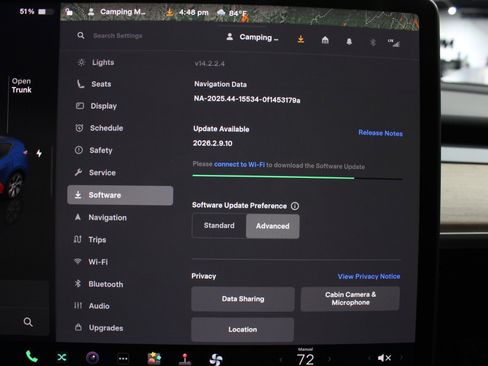Open the purple camera app icon in the dock
The image size is (488, 366).
pyautogui.click(x=92, y=358)
